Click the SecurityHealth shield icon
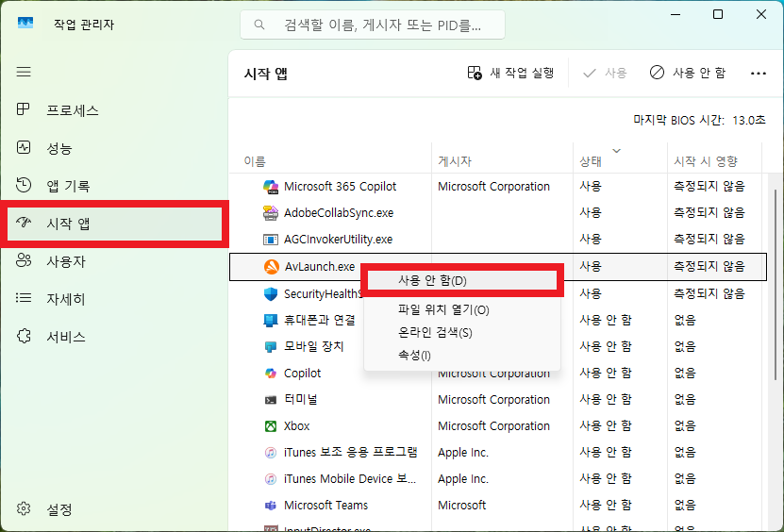The image size is (784, 532). [x=271, y=293]
